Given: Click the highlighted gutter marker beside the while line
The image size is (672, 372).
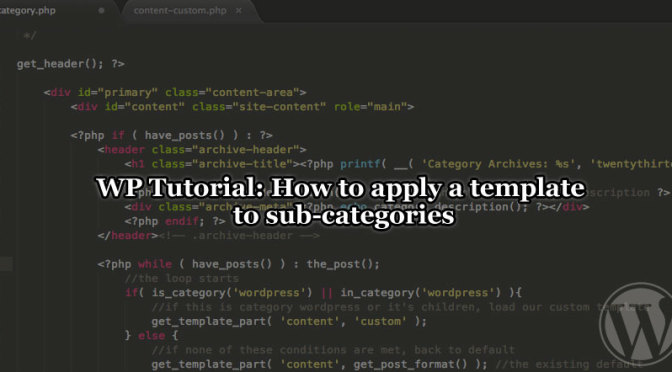Looking at the screenshot, I should click(6, 264).
